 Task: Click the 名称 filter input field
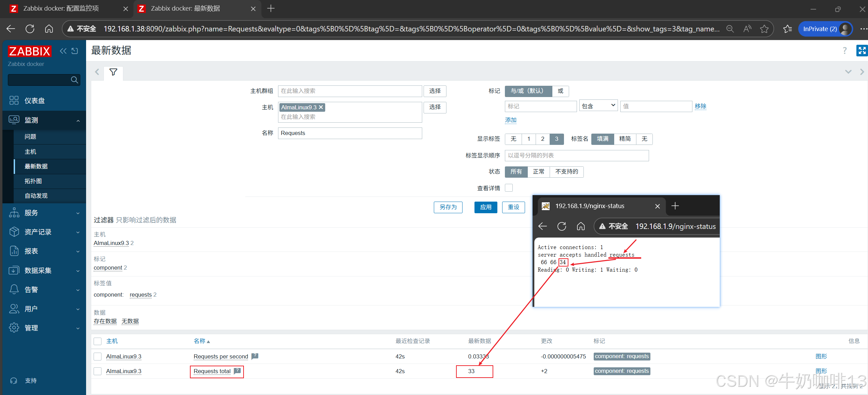[x=350, y=133]
